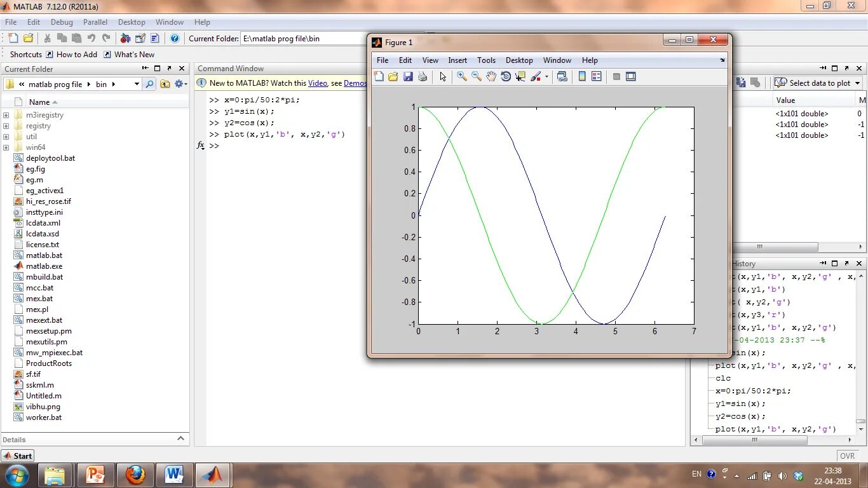Activate the Pan hand tool in Figure 1
The image size is (868, 488).
pos(491,76)
